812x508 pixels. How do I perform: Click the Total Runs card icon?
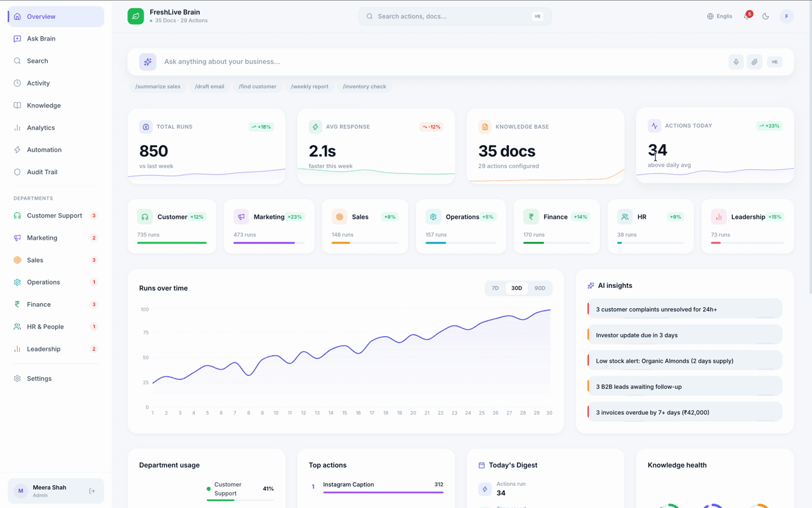click(146, 127)
